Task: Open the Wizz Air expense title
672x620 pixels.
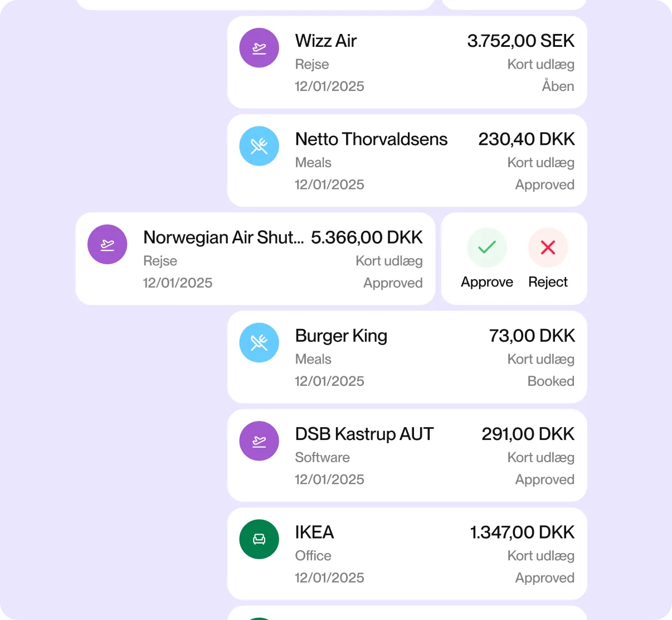Action: point(326,41)
